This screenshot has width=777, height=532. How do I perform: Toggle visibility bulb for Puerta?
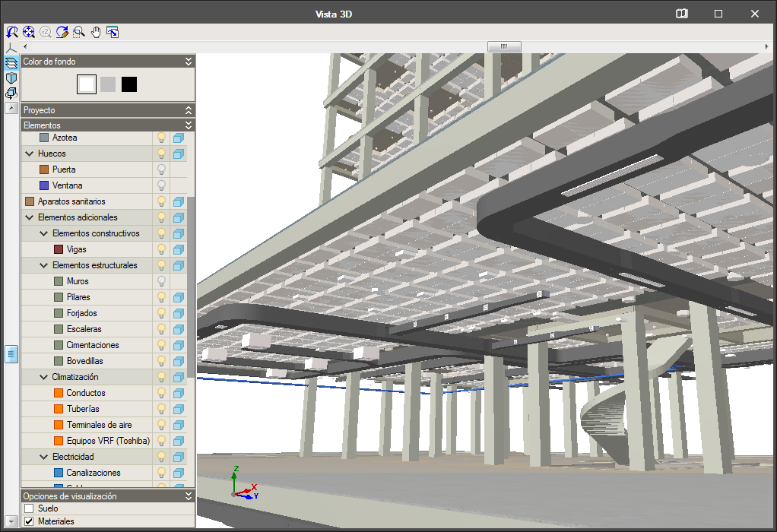[x=161, y=169]
